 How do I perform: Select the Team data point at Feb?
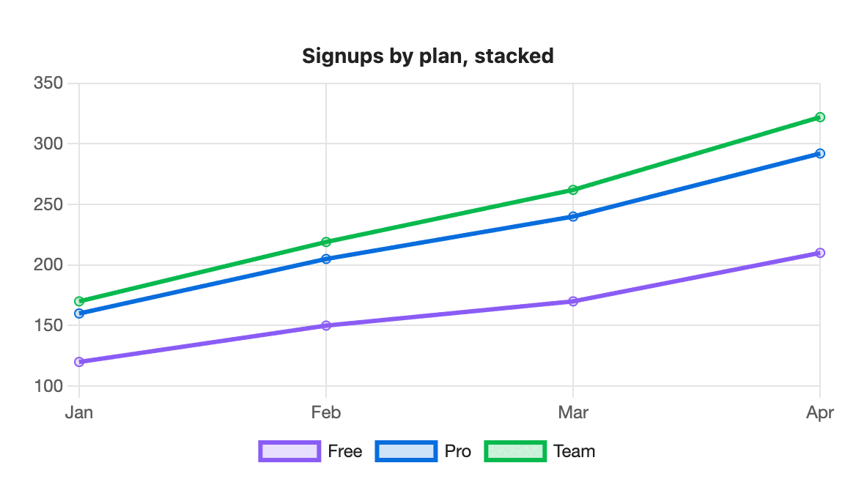(326, 242)
